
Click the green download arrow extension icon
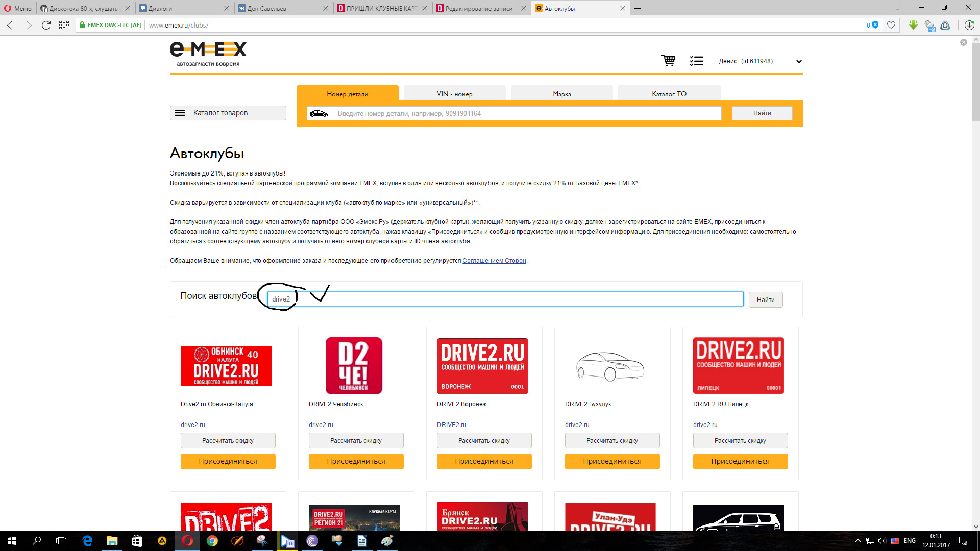pos(913,25)
